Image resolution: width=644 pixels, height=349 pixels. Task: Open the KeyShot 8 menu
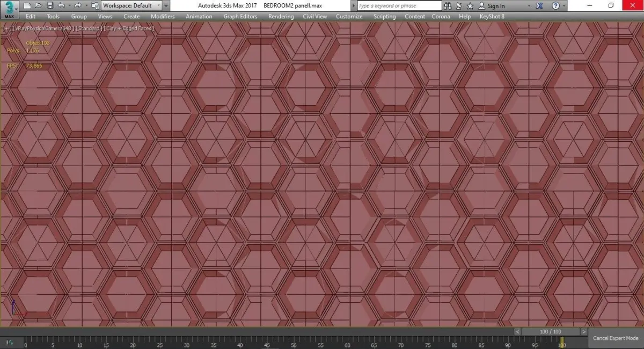pyautogui.click(x=492, y=16)
